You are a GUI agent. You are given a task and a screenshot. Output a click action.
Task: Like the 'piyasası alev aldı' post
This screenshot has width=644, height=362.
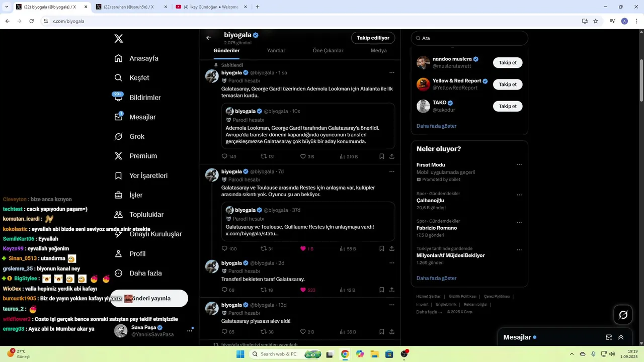(x=307, y=331)
